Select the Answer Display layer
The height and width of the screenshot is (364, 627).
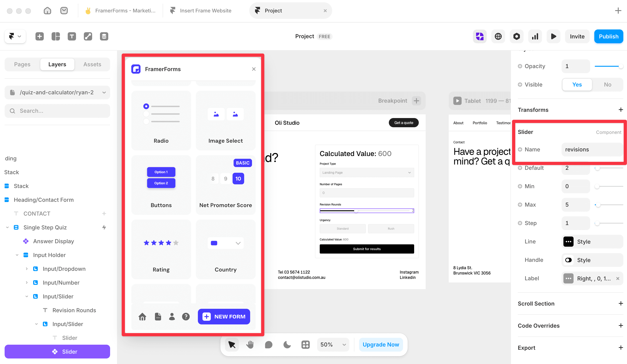click(53, 241)
